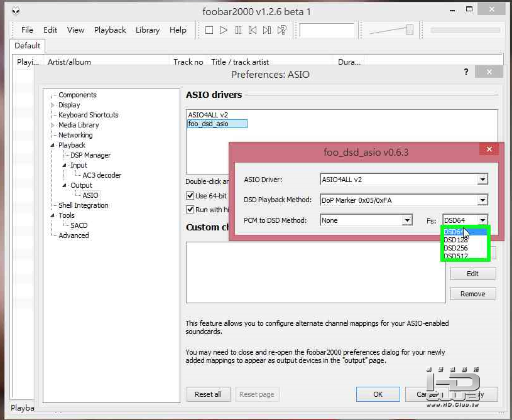Click the foobar2000 alien logo icon
The width and height of the screenshot is (512, 420).
coord(16,11)
